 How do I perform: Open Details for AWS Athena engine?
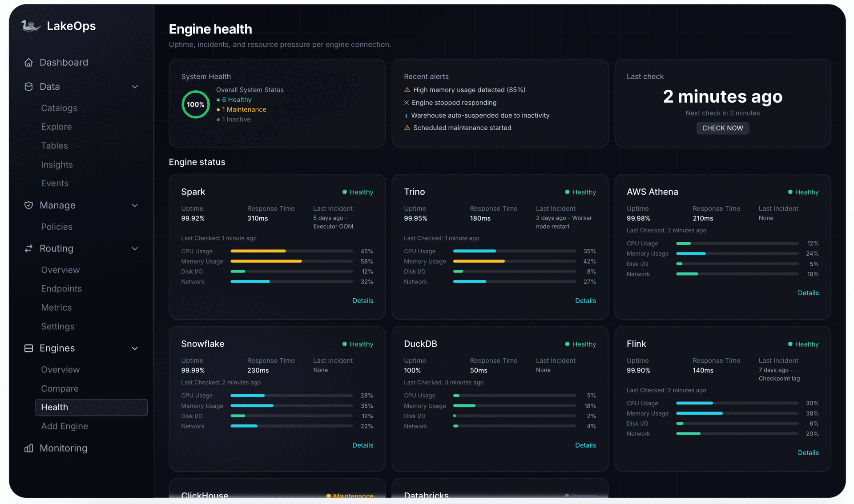point(808,293)
